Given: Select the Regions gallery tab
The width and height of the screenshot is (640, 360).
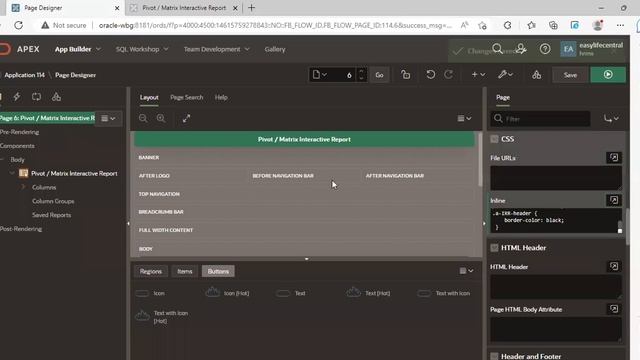Looking at the screenshot, I should [x=151, y=271].
